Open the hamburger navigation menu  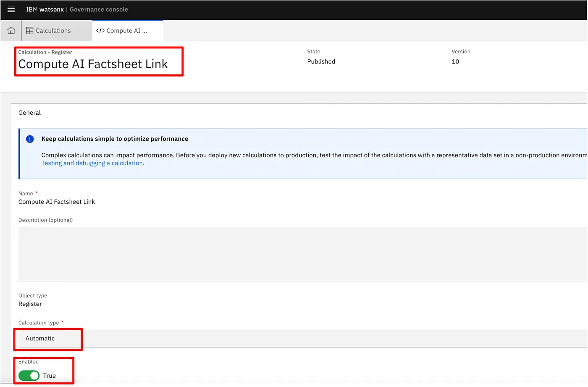pyautogui.click(x=11, y=9)
